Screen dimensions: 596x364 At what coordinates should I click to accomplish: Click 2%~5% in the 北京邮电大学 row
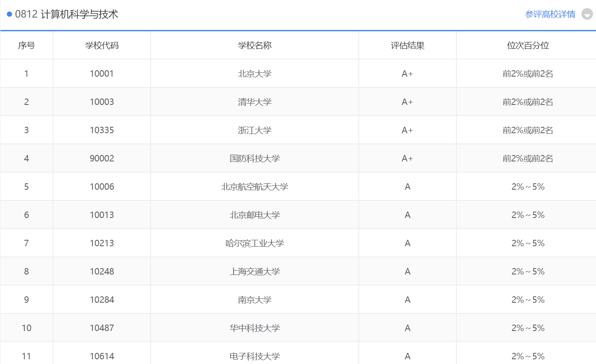click(x=528, y=215)
